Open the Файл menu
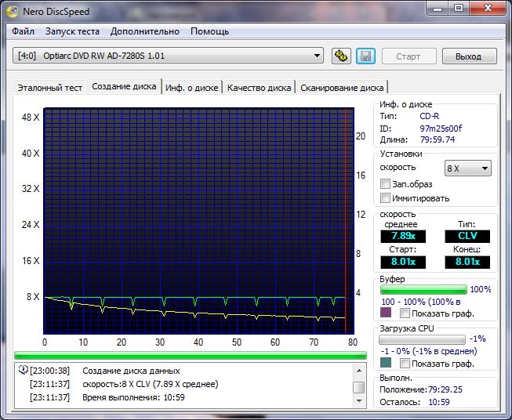Screen dimensions: 512x420 tap(23, 31)
